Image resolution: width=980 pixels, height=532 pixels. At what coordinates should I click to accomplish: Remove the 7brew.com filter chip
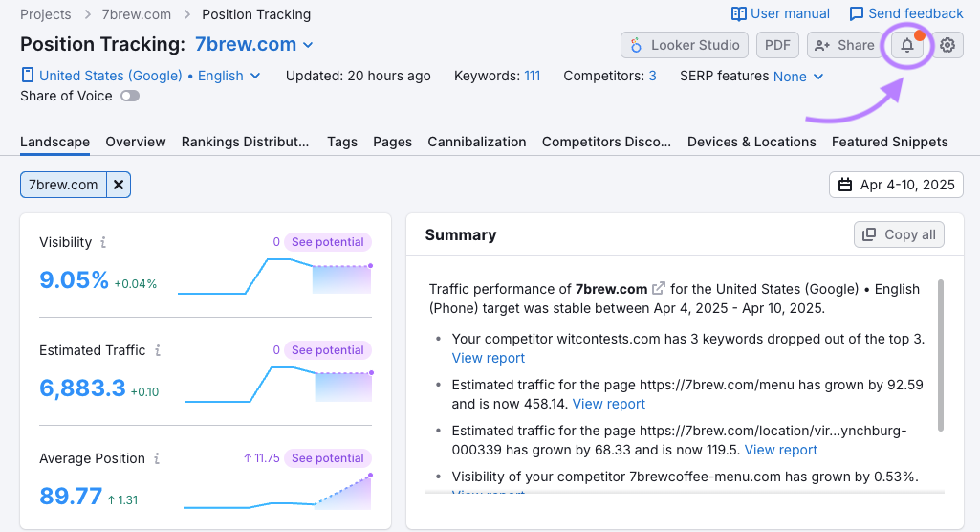point(119,185)
